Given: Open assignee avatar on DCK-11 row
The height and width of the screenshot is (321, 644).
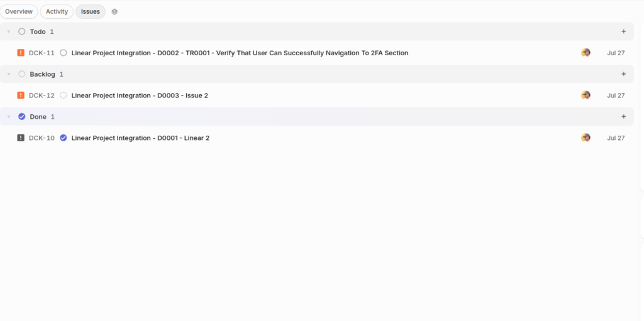Looking at the screenshot, I should tap(586, 53).
